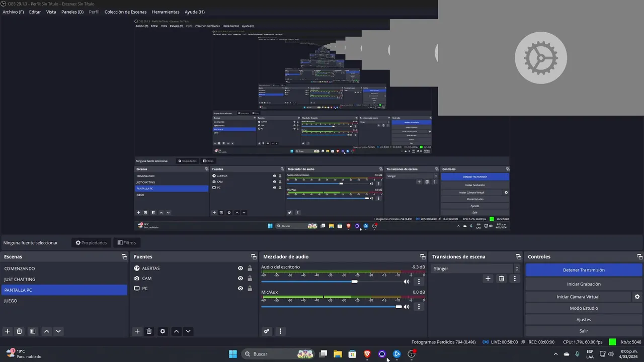The width and height of the screenshot is (644, 362).
Task: Click the taskbar Buscar search box
Action: [278, 354]
